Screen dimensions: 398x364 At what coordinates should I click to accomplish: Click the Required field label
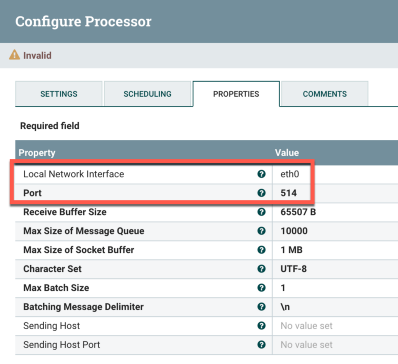coord(50,126)
